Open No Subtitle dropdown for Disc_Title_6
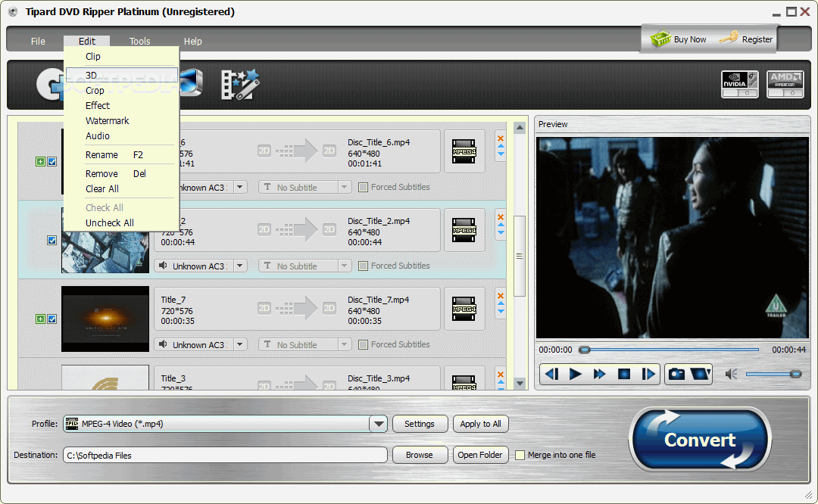This screenshot has width=818, height=504. (345, 187)
